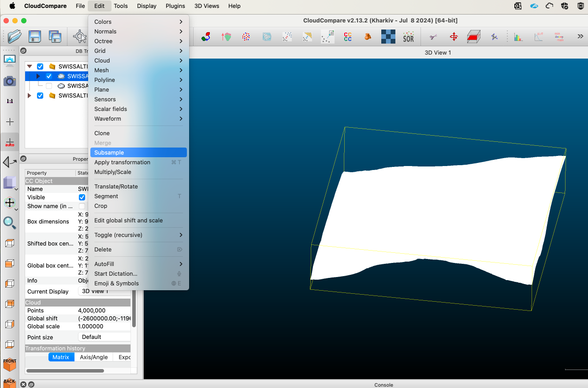Open the Current Display dropdown
Image resolution: width=588 pixels, height=388 pixels.
(104, 291)
